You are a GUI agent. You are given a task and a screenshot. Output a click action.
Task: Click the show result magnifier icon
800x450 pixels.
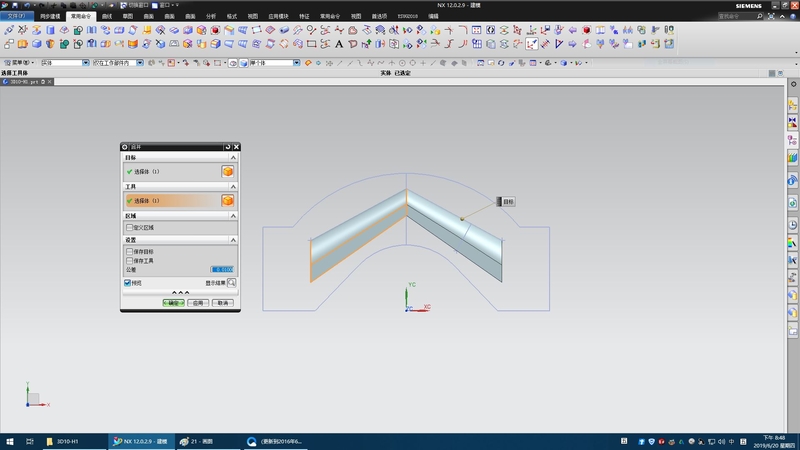tap(231, 283)
